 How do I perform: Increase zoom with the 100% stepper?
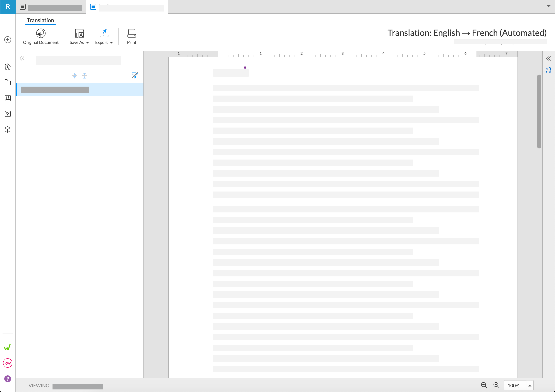coord(529,383)
